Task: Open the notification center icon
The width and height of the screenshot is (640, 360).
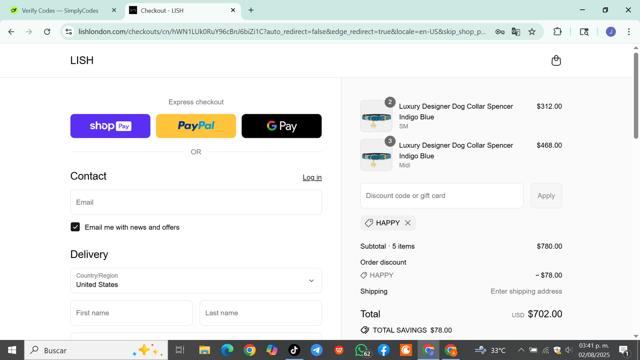Action: pos(623,350)
